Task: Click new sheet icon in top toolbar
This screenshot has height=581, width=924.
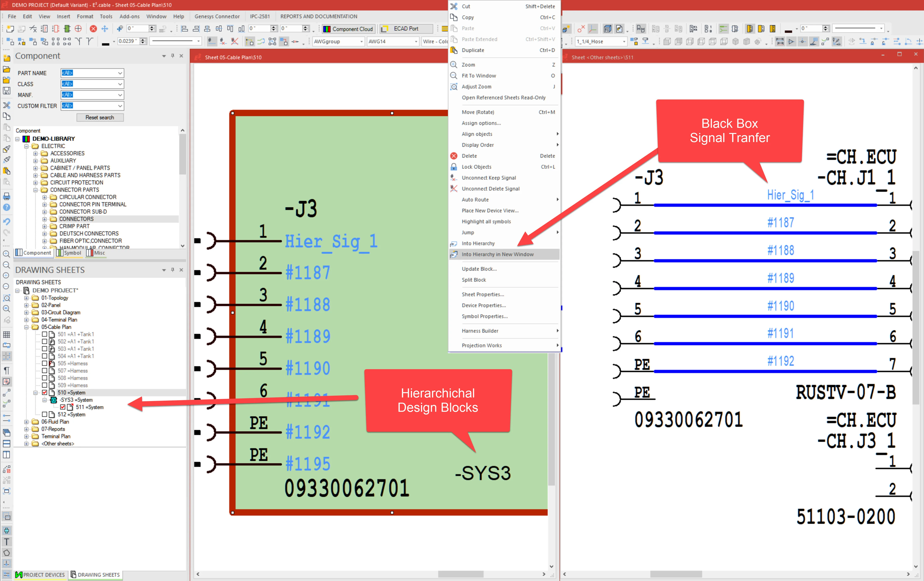Action: [10, 29]
